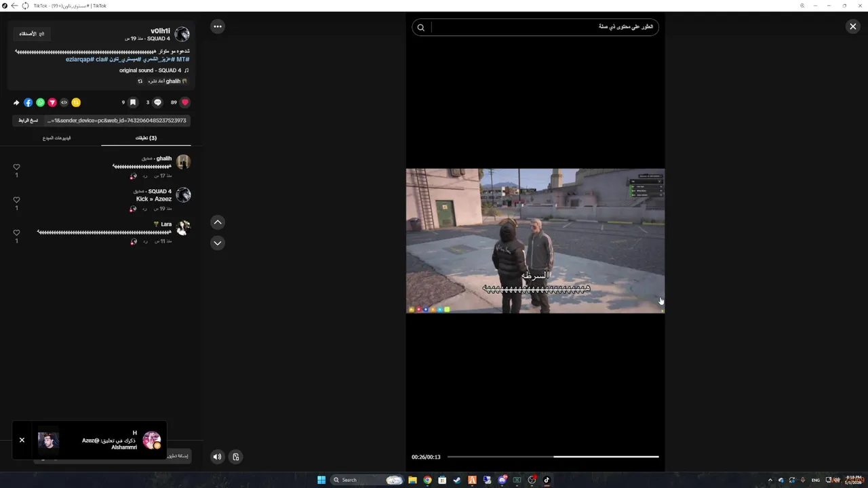
Task: Get embed code icon
Action: click(x=64, y=102)
